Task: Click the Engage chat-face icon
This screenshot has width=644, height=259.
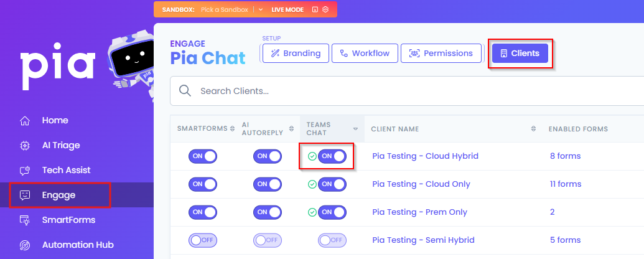Action: (25, 195)
